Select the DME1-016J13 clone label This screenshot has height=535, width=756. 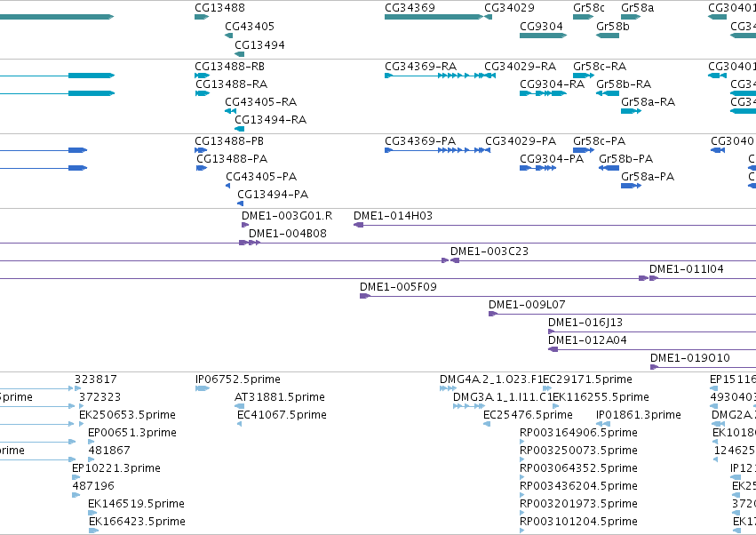pyautogui.click(x=585, y=323)
